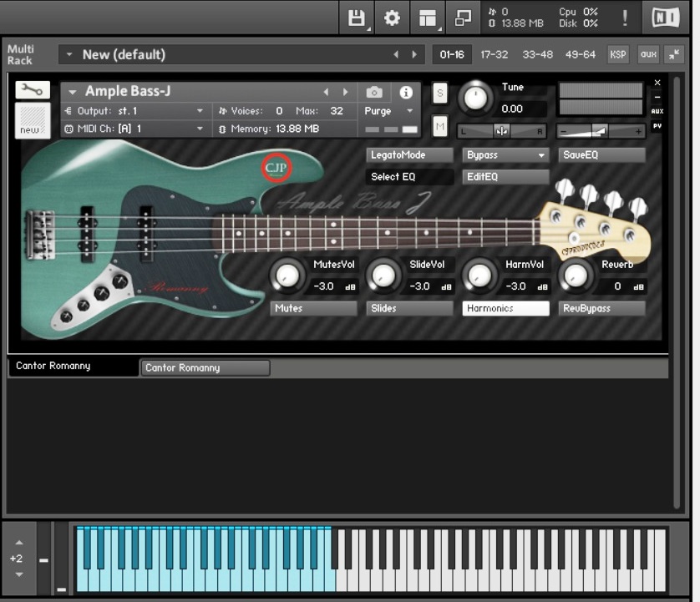
Task: Open the Bypass EQ dropdown
Action: [x=505, y=154]
